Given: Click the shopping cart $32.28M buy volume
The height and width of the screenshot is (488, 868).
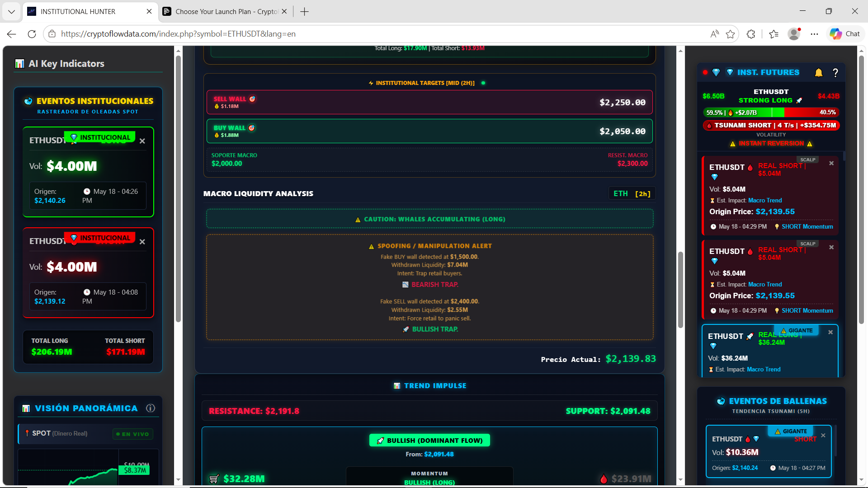Looking at the screenshot, I should pos(237,479).
